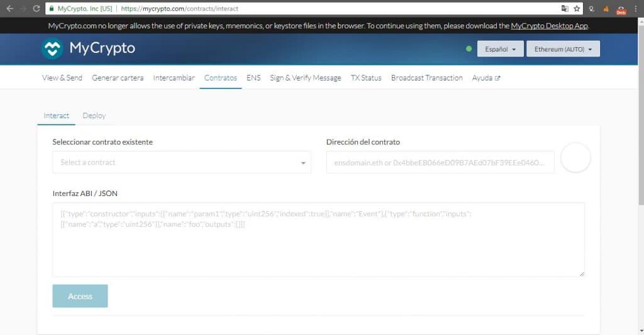Screen dimensions: 644x335
Task: Switch to the Deploy sub-tab
Action: pyautogui.click(x=94, y=116)
